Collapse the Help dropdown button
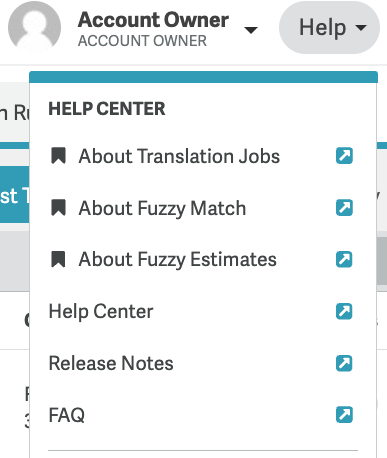Viewport: 387px width, 458px height. tap(329, 27)
